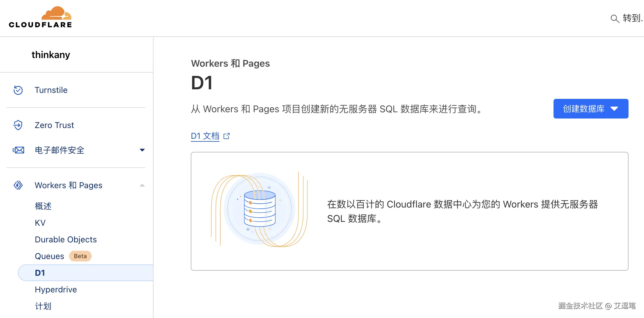644x318 pixels.
Task: Click the Turnstile icon in sidebar
Action: [18, 90]
